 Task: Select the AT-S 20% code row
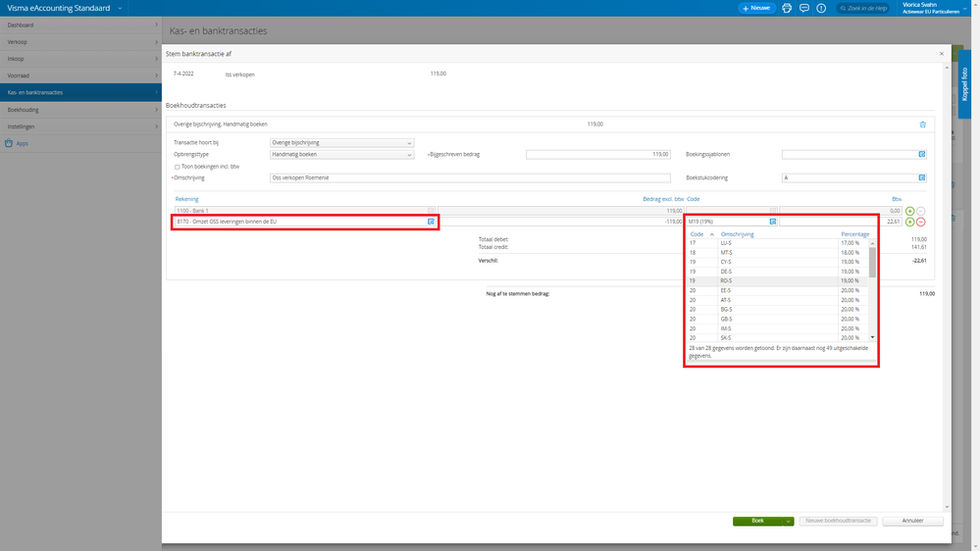pyautogui.click(x=778, y=300)
